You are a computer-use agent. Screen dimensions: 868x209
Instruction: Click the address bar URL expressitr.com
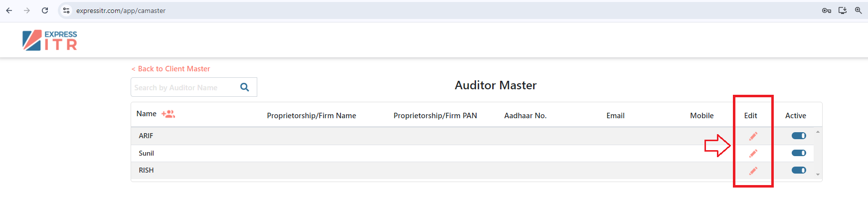point(121,10)
